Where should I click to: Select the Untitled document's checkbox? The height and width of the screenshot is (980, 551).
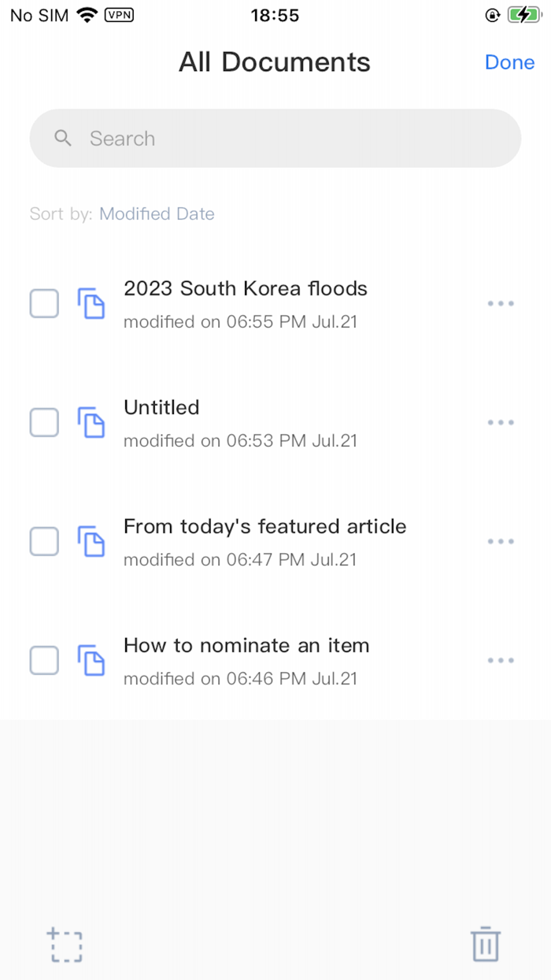44,422
